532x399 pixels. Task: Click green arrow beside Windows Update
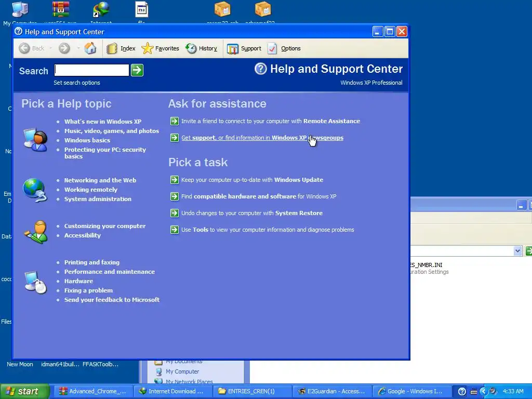175,180
